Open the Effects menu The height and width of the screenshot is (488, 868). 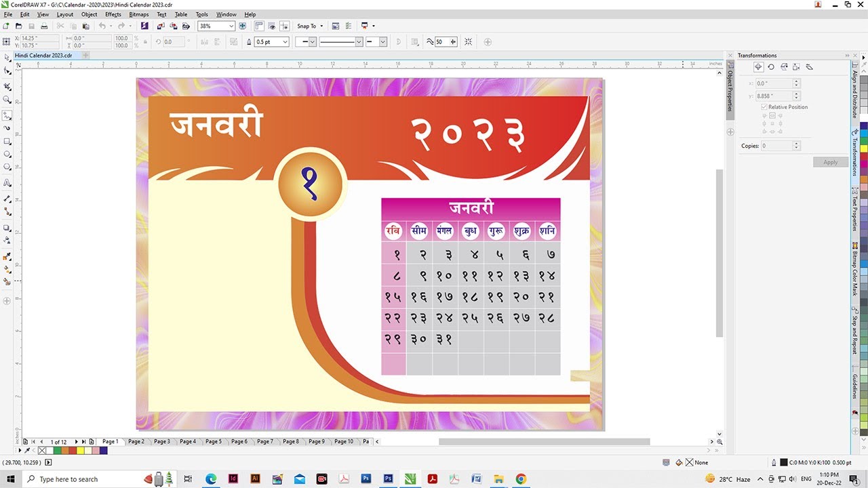pyautogui.click(x=113, y=14)
